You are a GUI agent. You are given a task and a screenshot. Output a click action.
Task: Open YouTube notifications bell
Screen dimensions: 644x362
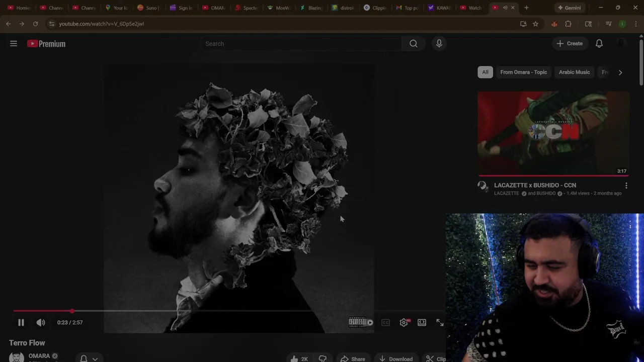[599, 44]
